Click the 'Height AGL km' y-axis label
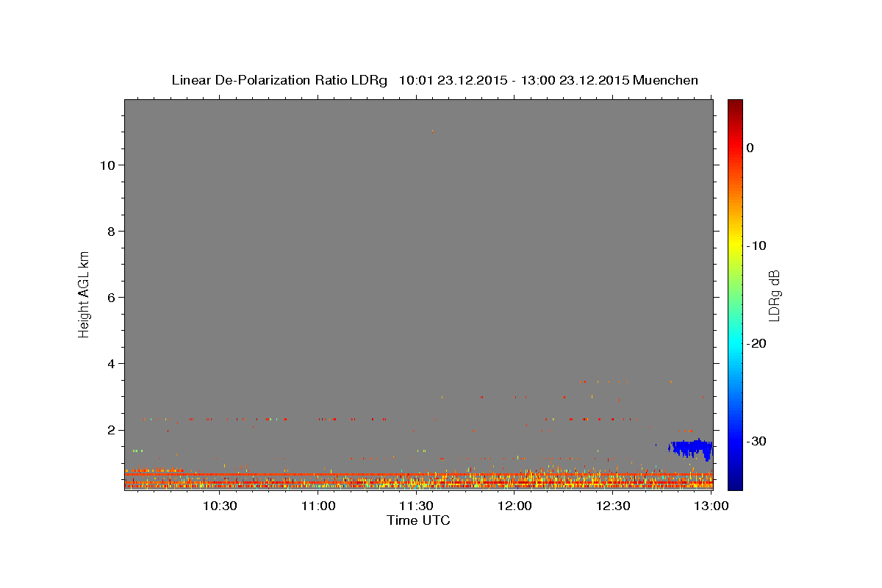882x588 pixels. [85, 294]
